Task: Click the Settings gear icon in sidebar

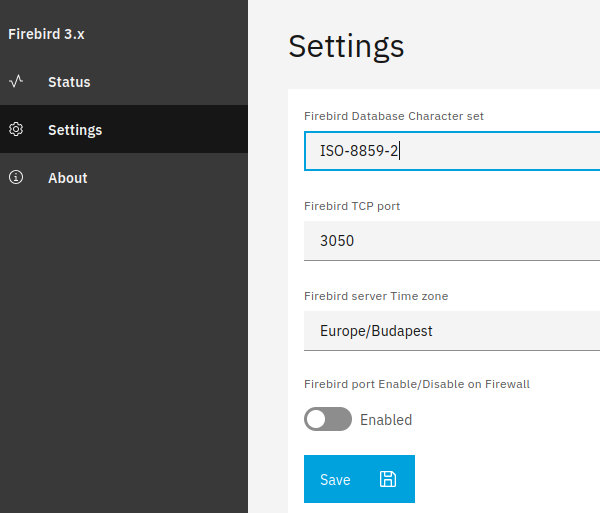Action: (x=16, y=130)
